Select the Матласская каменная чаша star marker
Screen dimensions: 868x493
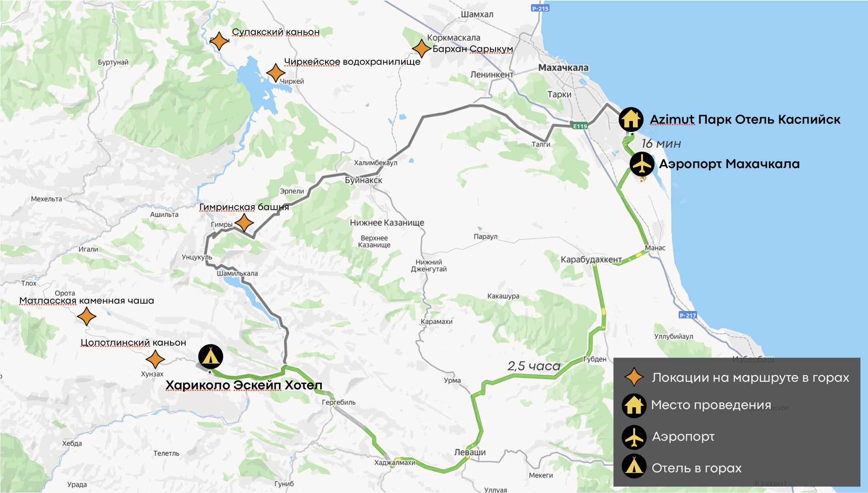[x=86, y=316]
